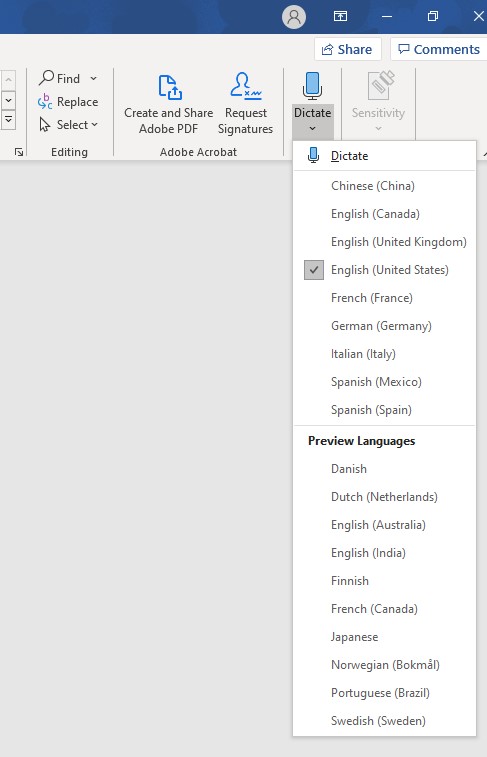Expand the Select dropdown arrow
This screenshot has width=487, height=757.
95,125
